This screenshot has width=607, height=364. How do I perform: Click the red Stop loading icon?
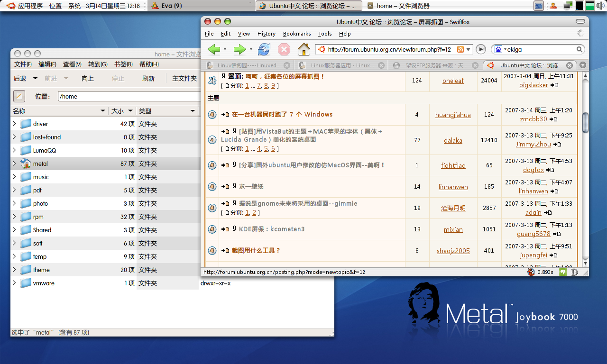284,49
